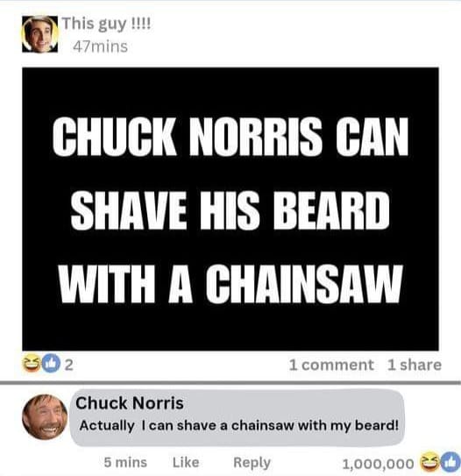Click the 'CHUCK NORRIS CAN' headline in meme
The width and height of the screenshot is (461, 476).
pos(230,136)
